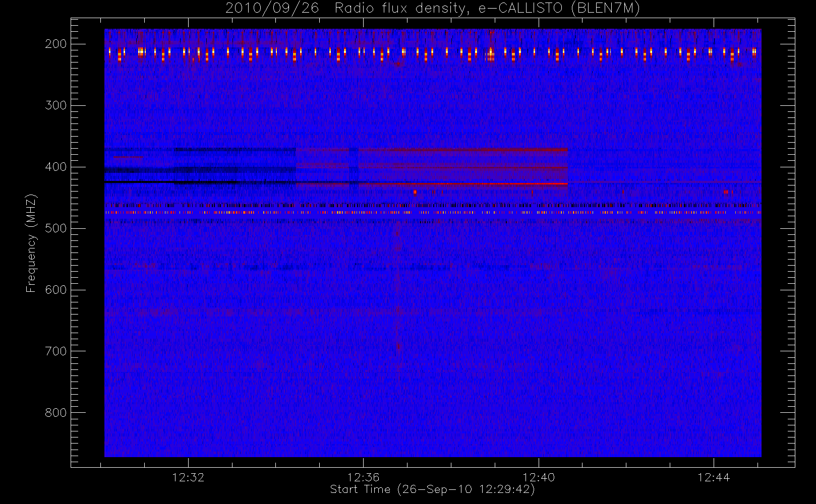Click the 500 frequency tick label

(56, 228)
